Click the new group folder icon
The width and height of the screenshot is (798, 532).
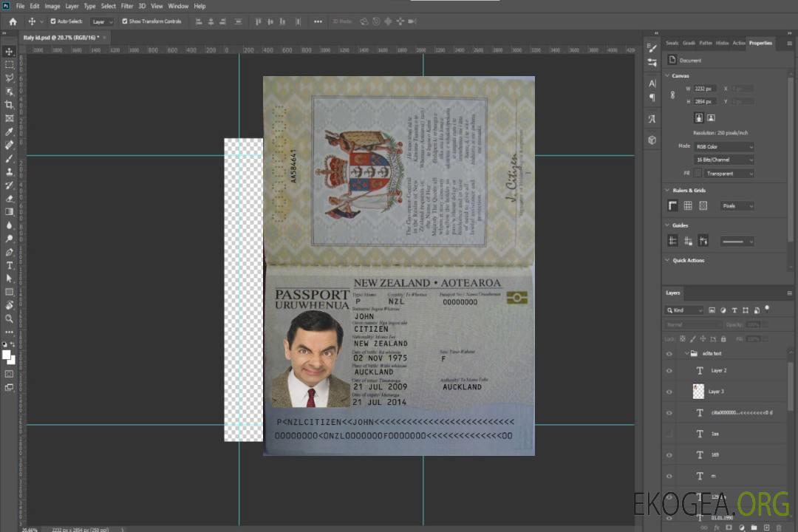point(754,528)
